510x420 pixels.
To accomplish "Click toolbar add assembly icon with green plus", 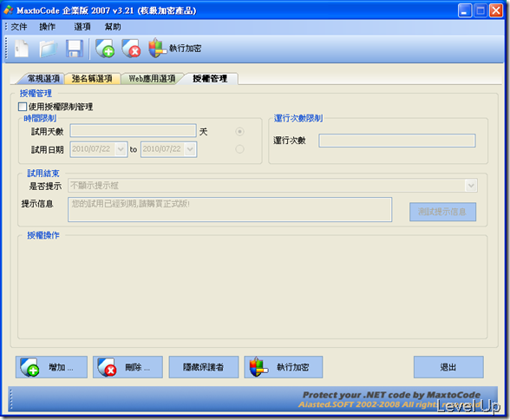I will tap(105, 49).
